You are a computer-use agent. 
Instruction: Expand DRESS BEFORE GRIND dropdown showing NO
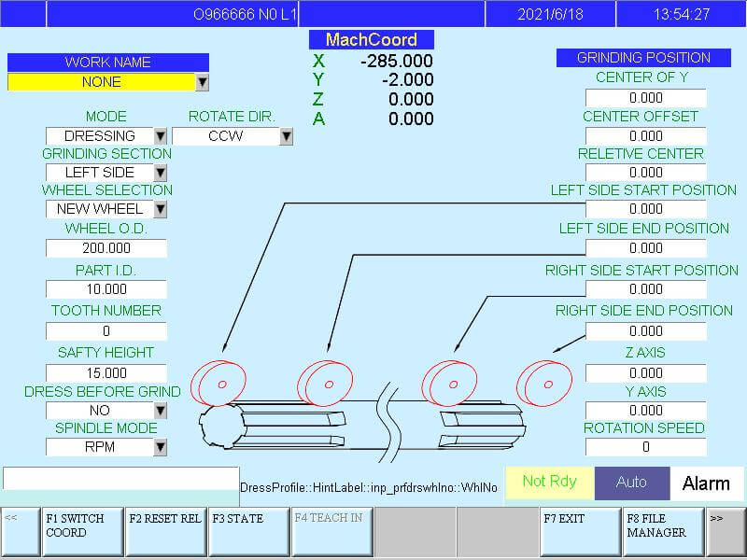click(x=161, y=411)
